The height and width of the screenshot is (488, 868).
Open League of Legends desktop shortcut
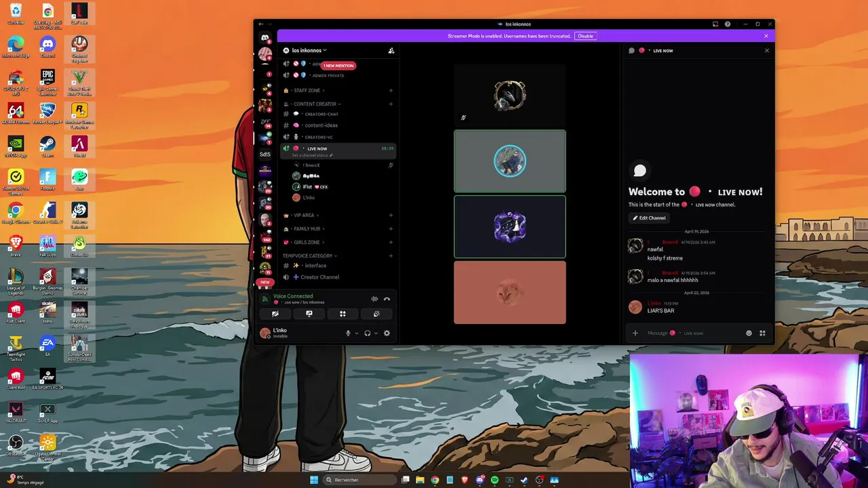coord(16,280)
